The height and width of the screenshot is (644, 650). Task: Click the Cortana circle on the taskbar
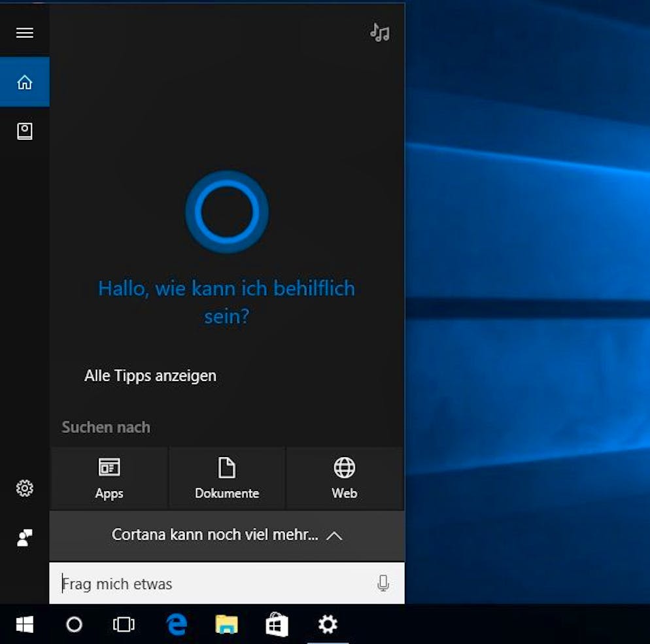coord(74,624)
